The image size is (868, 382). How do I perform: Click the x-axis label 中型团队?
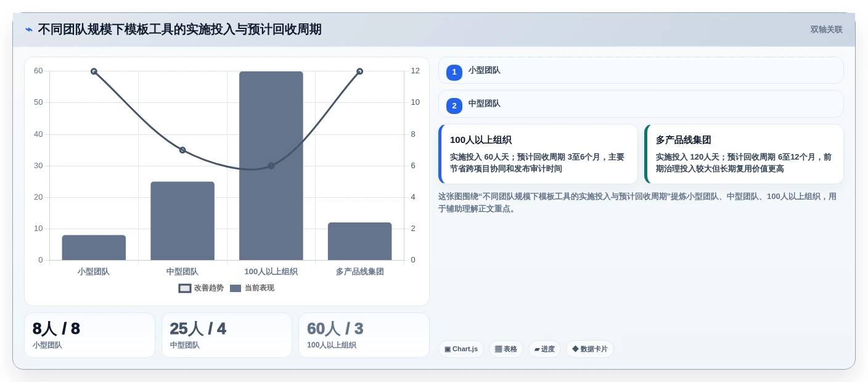pyautogui.click(x=182, y=272)
